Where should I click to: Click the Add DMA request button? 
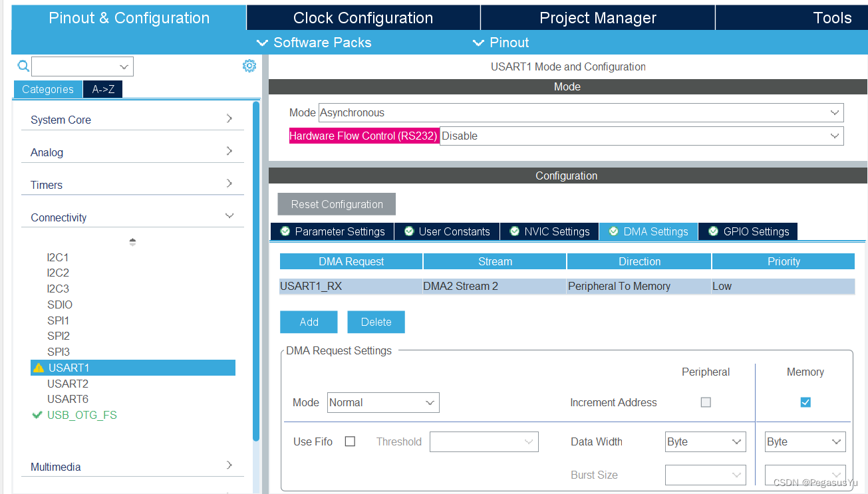coord(309,322)
